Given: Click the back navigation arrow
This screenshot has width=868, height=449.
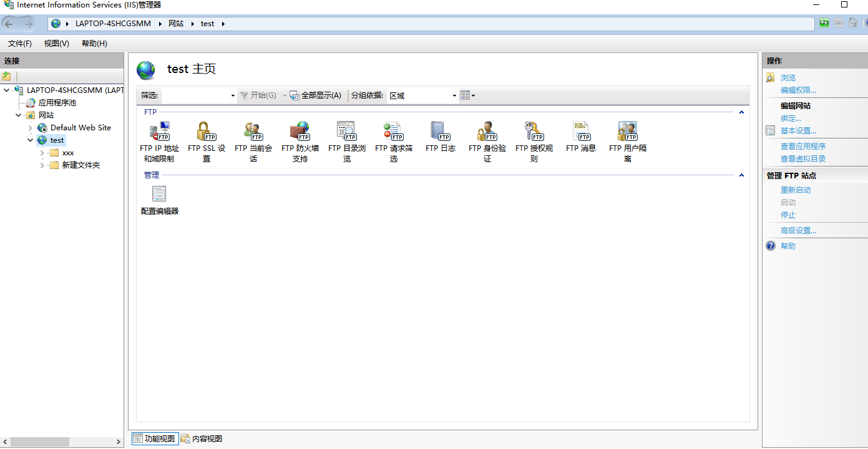Looking at the screenshot, I should click(9, 24).
